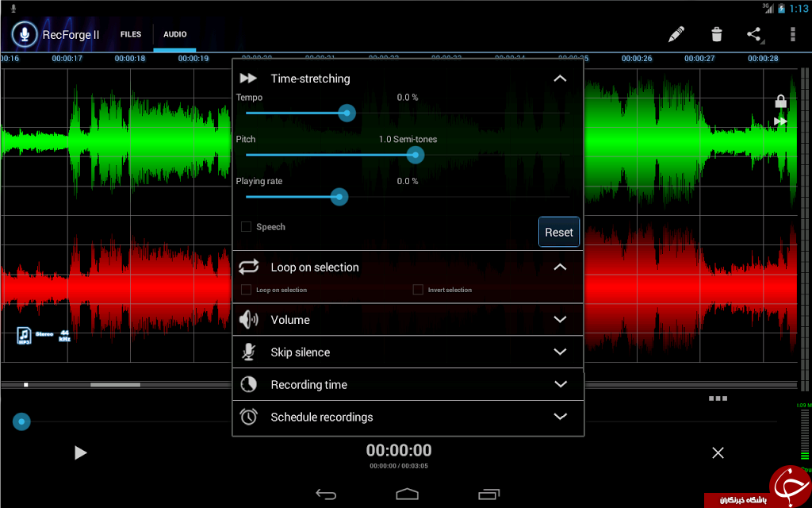
Task: Click the Stereo channel label
Action: [x=44, y=334]
